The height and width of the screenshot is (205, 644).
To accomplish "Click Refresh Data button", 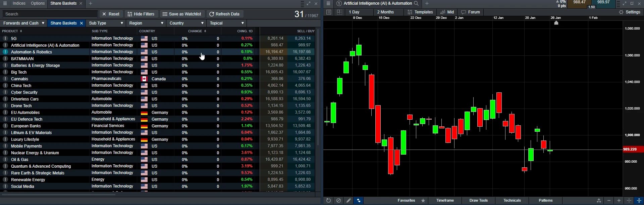I will pyautogui.click(x=225, y=14).
